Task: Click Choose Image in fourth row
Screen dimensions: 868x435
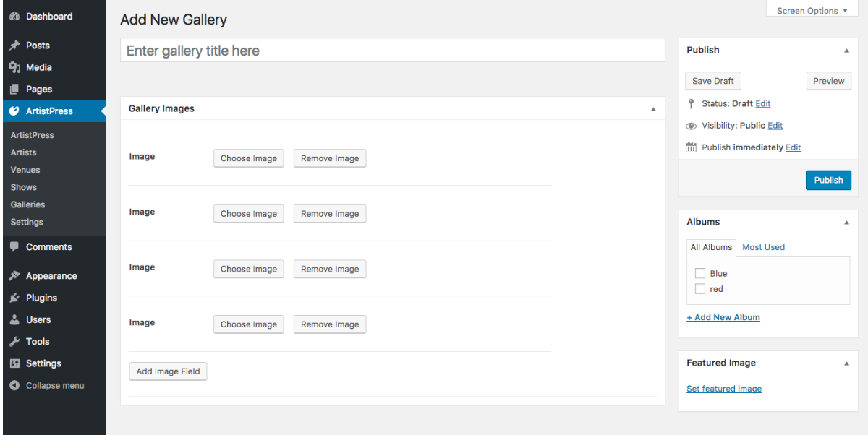Action: click(249, 324)
